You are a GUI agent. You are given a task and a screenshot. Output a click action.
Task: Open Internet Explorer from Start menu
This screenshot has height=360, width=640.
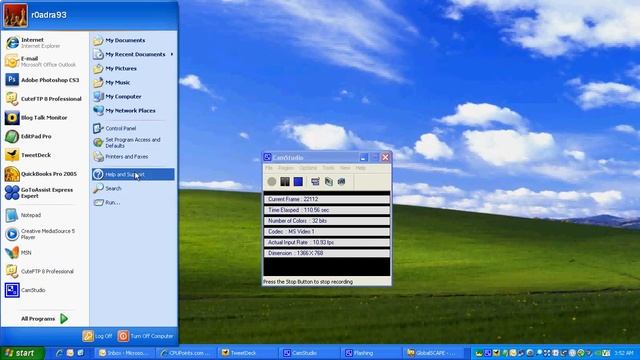click(44, 42)
